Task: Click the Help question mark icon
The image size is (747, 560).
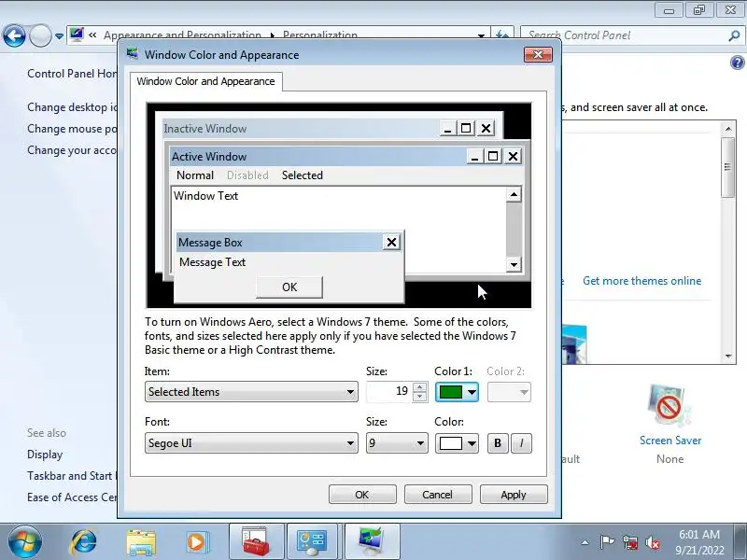Action: (x=737, y=63)
